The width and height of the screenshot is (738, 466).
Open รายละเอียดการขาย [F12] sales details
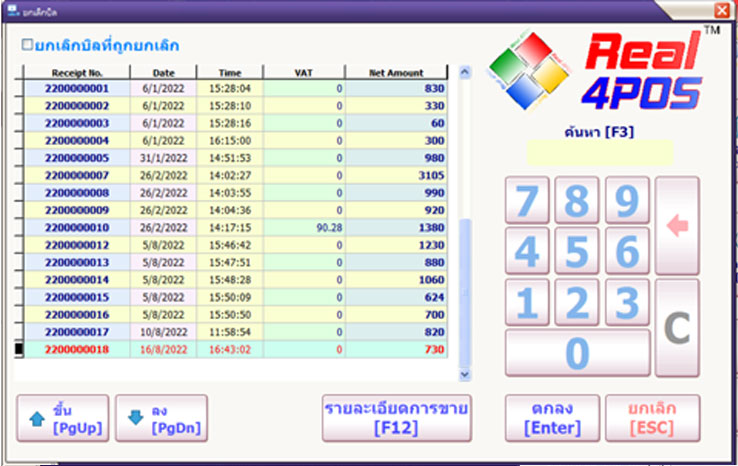point(397,417)
